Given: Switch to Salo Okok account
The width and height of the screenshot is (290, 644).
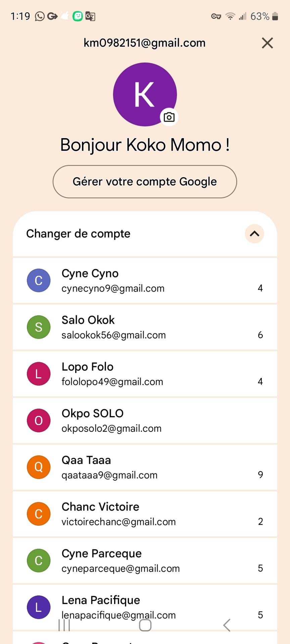Looking at the screenshot, I should point(145,327).
